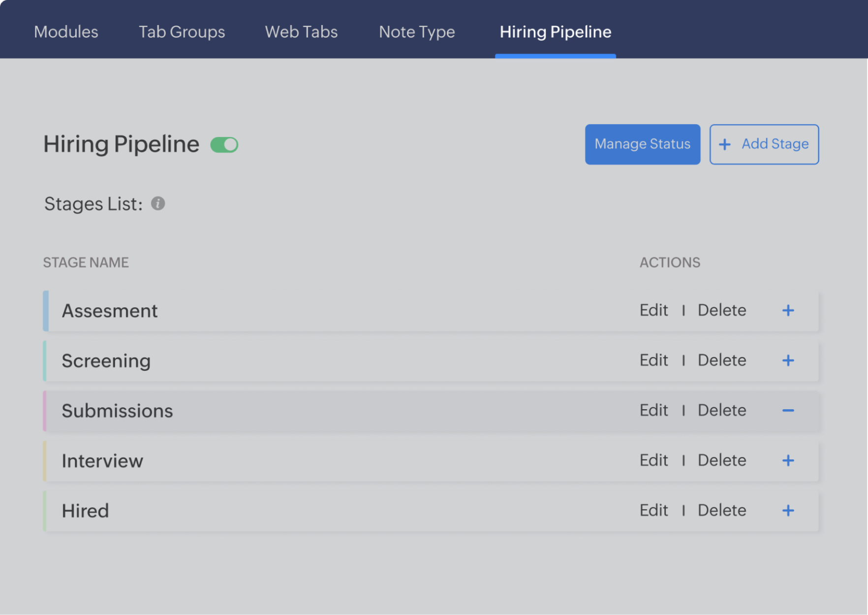Edit the Hired stage

tap(653, 511)
